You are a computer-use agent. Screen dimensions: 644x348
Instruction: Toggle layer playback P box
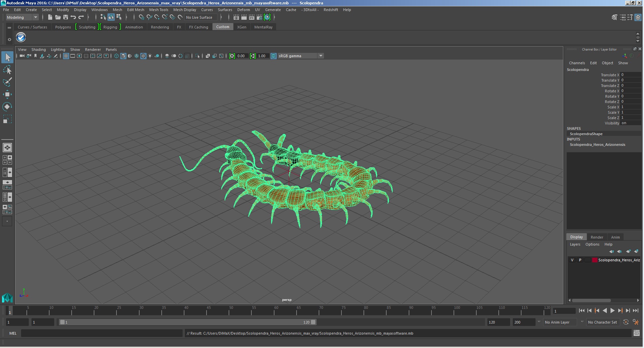pos(580,260)
